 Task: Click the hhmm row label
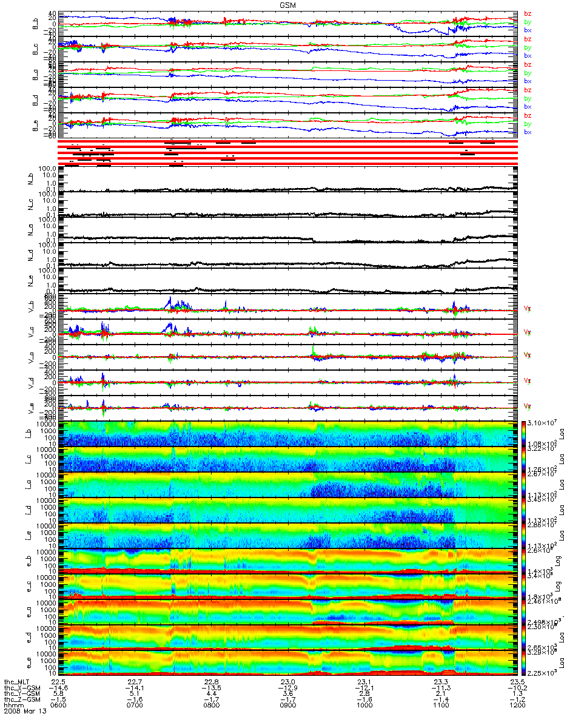[x=13, y=706]
